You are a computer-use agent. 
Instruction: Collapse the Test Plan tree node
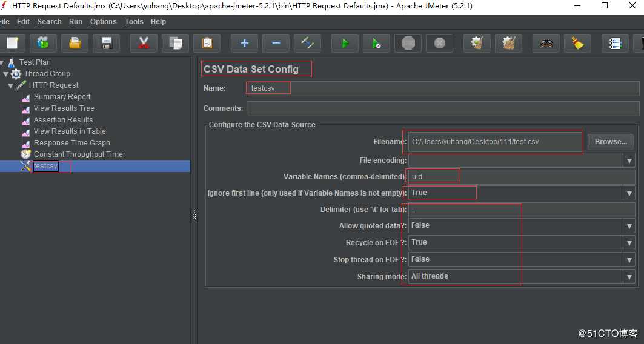coord(2,62)
